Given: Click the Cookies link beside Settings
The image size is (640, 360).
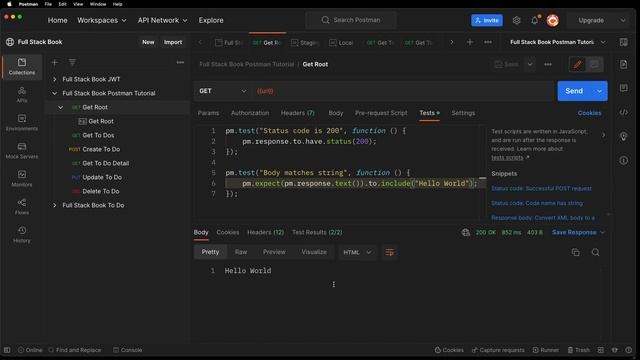Looking at the screenshot, I should click(x=589, y=113).
